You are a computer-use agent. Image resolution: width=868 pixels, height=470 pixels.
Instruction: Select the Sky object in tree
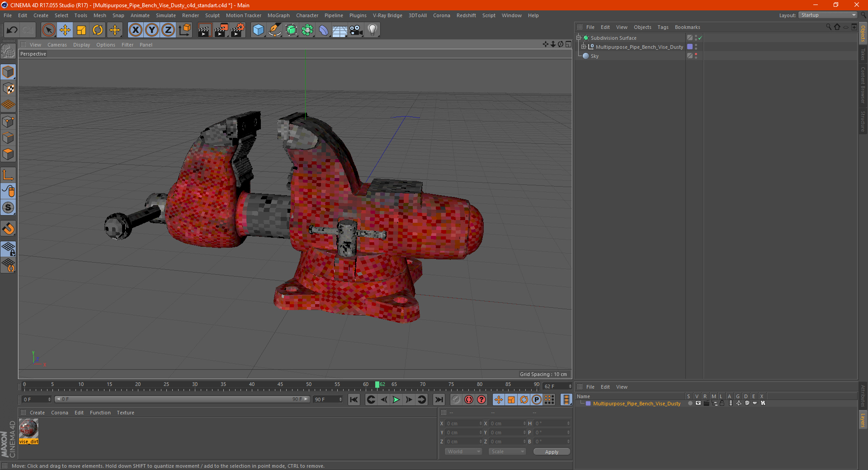(x=594, y=56)
